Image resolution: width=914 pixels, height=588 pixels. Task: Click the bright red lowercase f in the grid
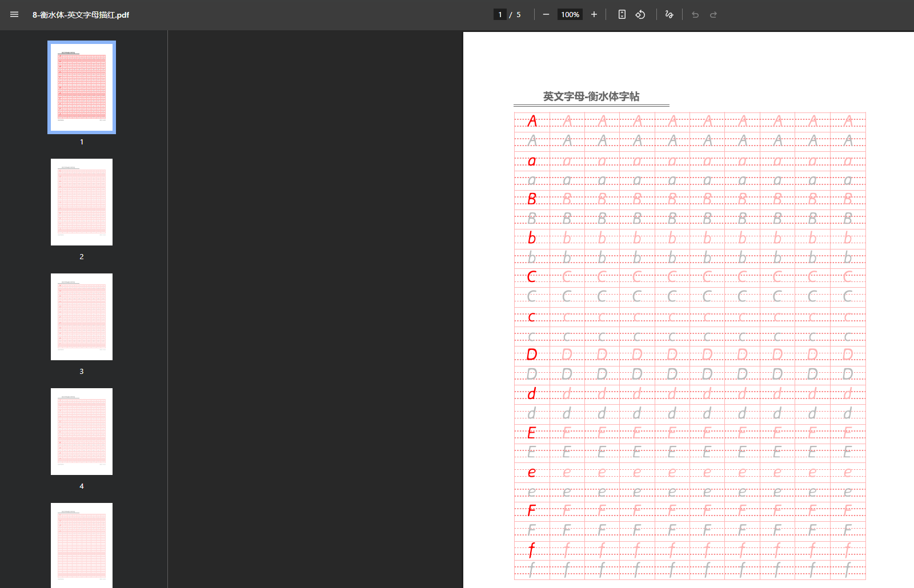tap(532, 550)
